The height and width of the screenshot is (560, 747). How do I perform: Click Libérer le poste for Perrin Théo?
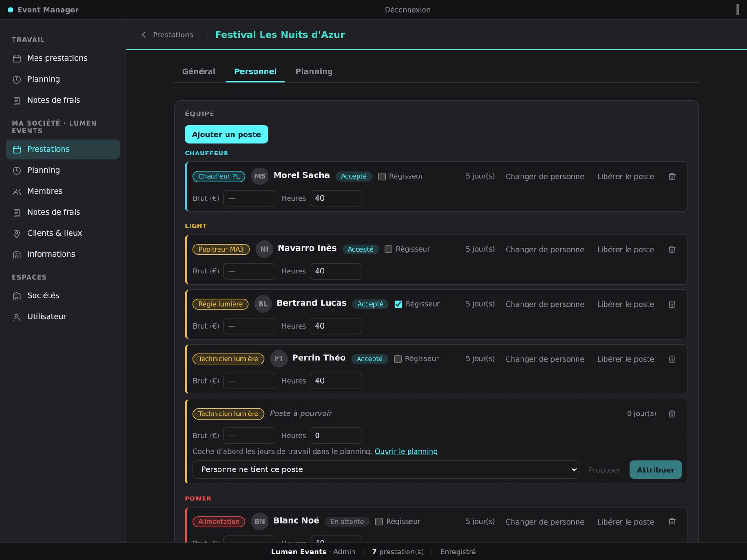[x=626, y=359]
